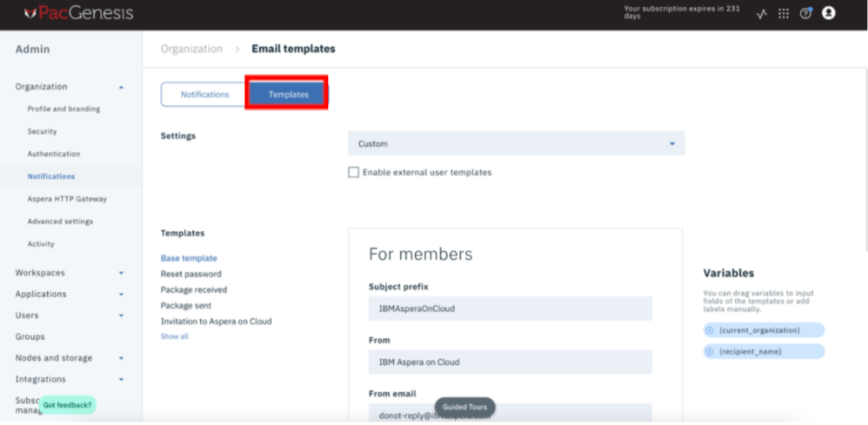Screen dimensions: 868x425
Task: Select the Reset password template
Action: tap(191, 274)
